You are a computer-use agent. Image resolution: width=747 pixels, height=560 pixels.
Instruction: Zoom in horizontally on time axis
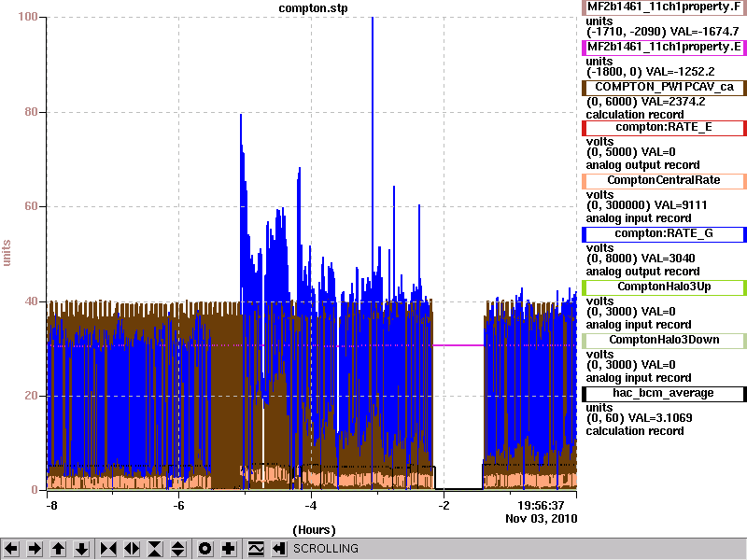pos(108,549)
